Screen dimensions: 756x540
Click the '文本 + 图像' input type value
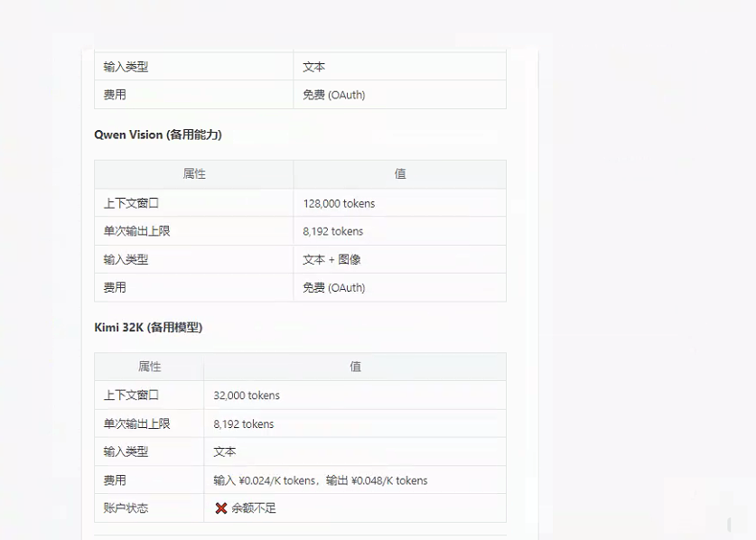tap(331, 259)
